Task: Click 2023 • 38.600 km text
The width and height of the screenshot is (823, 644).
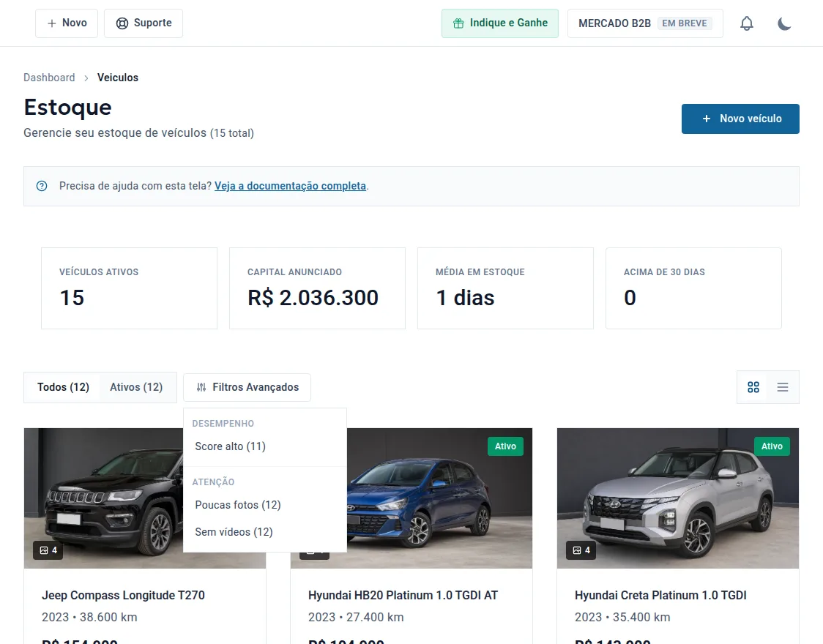Action: (x=89, y=617)
